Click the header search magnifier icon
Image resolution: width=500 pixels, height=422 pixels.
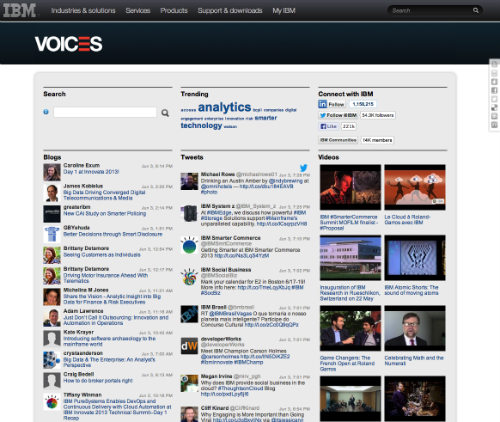[x=476, y=10]
